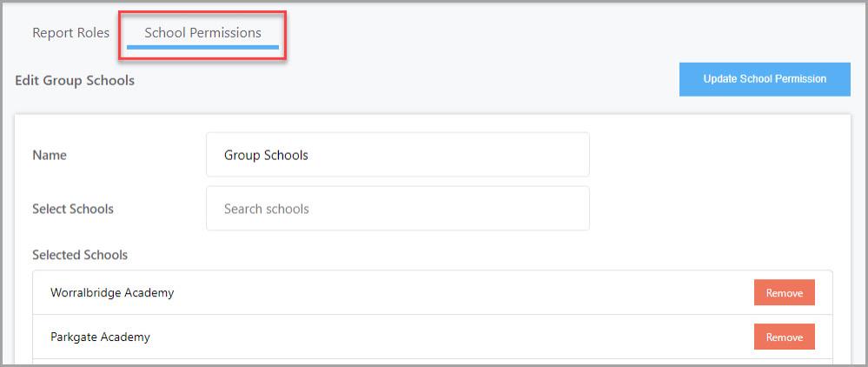
Task: Click the Group Schools text in Name
Action: coord(266,155)
